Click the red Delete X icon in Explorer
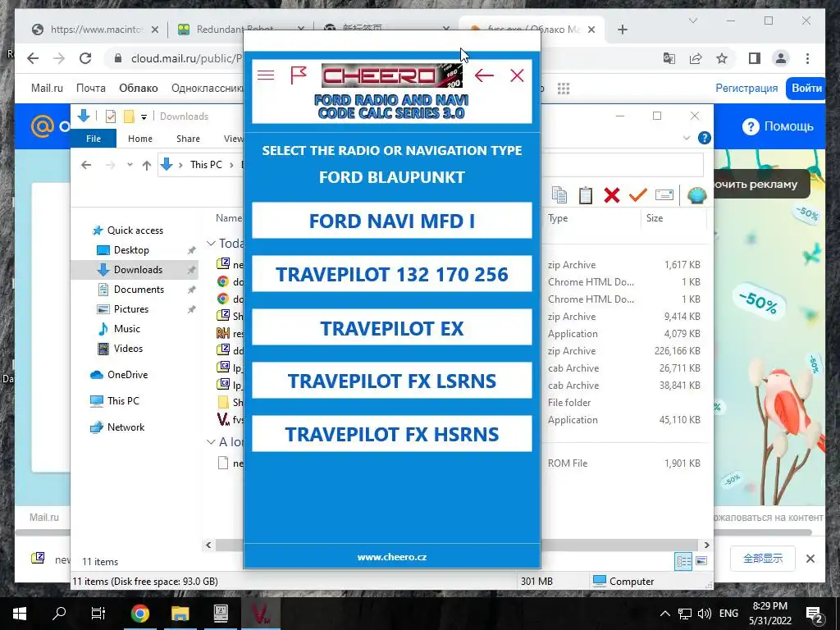Screen dimensions: 840x630 tap(611, 195)
